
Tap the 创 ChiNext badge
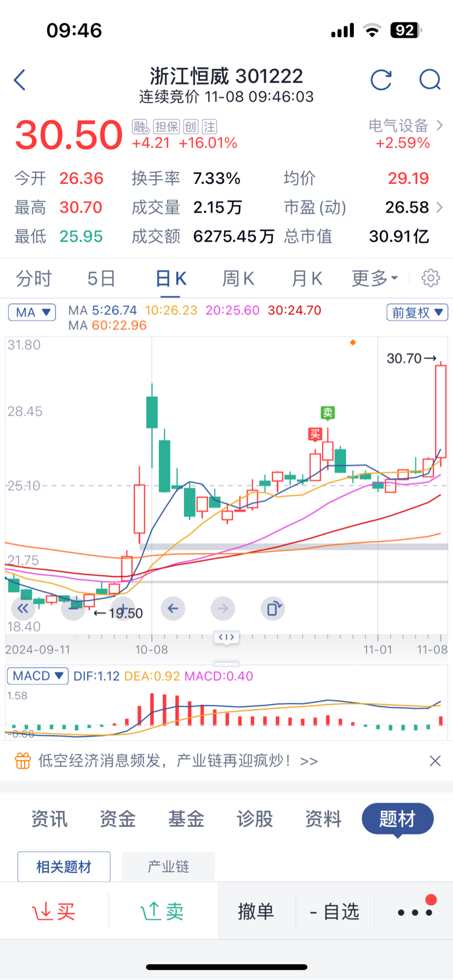(x=191, y=127)
